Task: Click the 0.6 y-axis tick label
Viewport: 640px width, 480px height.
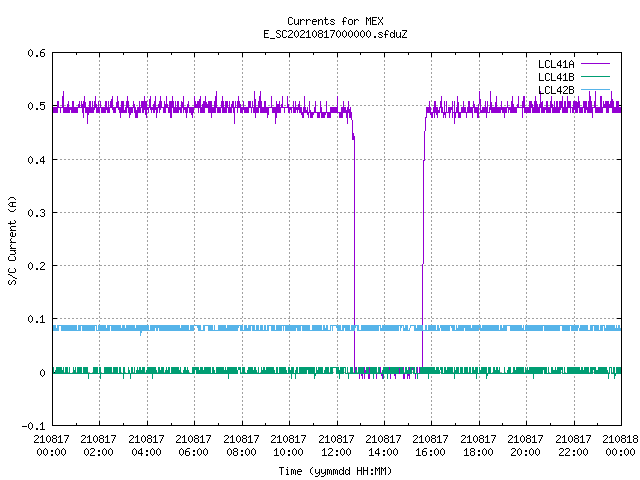Action: 36,53
